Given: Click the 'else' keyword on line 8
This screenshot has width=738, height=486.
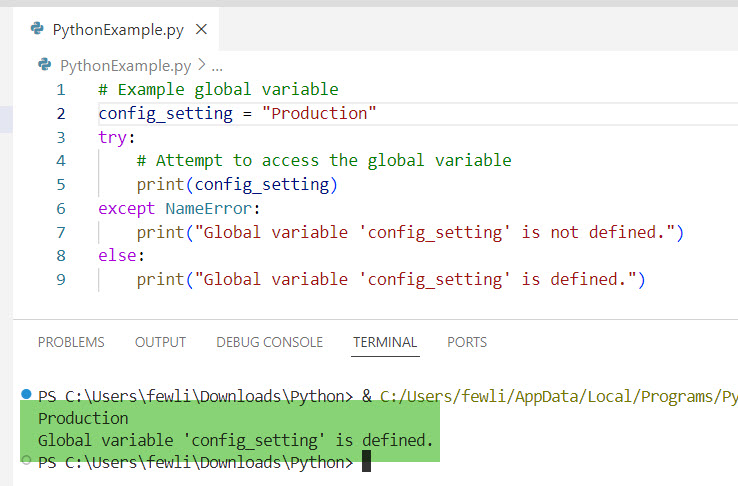Looking at the screenshot, I should click(117, 255).
